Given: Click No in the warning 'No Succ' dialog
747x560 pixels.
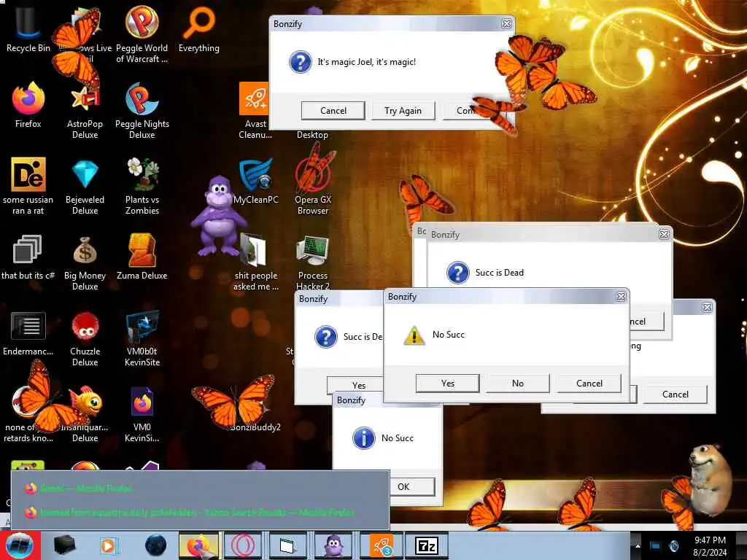Looking at the screenshot, I should 518,384.
